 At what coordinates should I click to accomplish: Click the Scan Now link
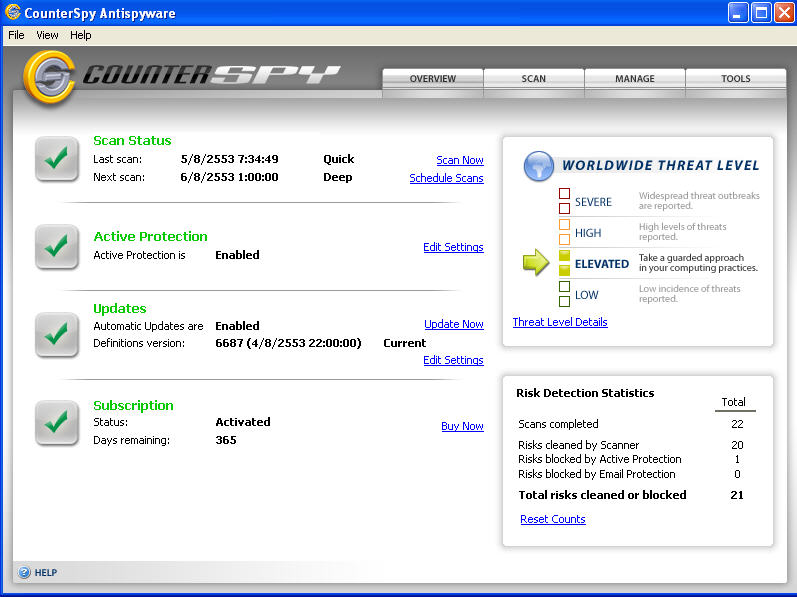(x=460, y=160)
